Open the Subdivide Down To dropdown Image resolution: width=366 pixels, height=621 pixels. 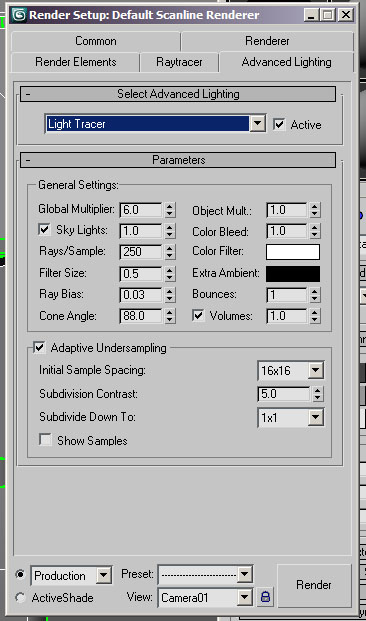pyautogui.click(x=316, y=417)
